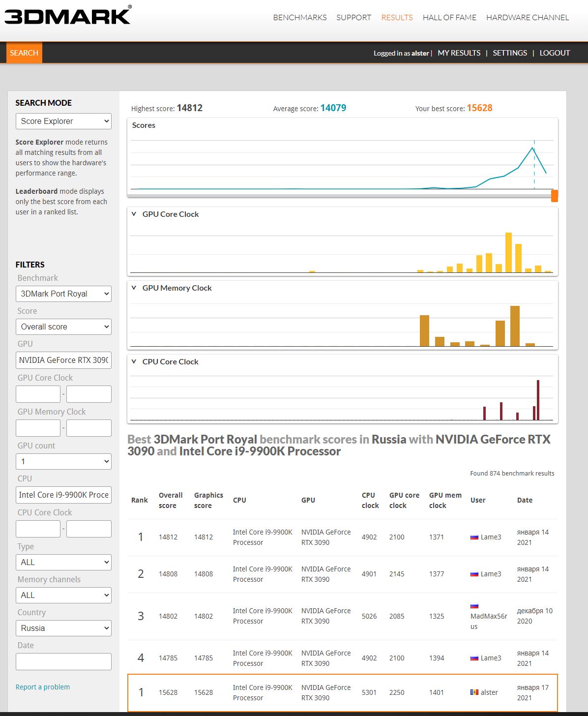Open the SUPPORT menu
588x716 pixels.
(x=353, y=17)
